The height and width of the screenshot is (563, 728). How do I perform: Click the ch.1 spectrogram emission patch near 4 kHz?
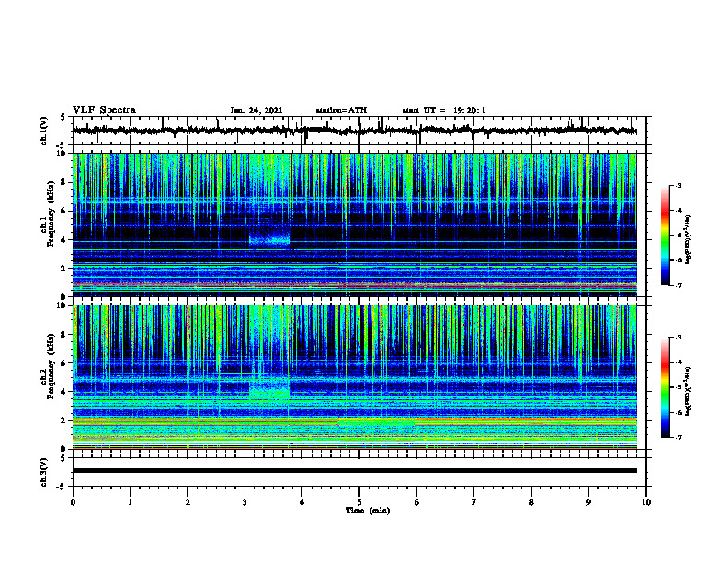[269, 238]
